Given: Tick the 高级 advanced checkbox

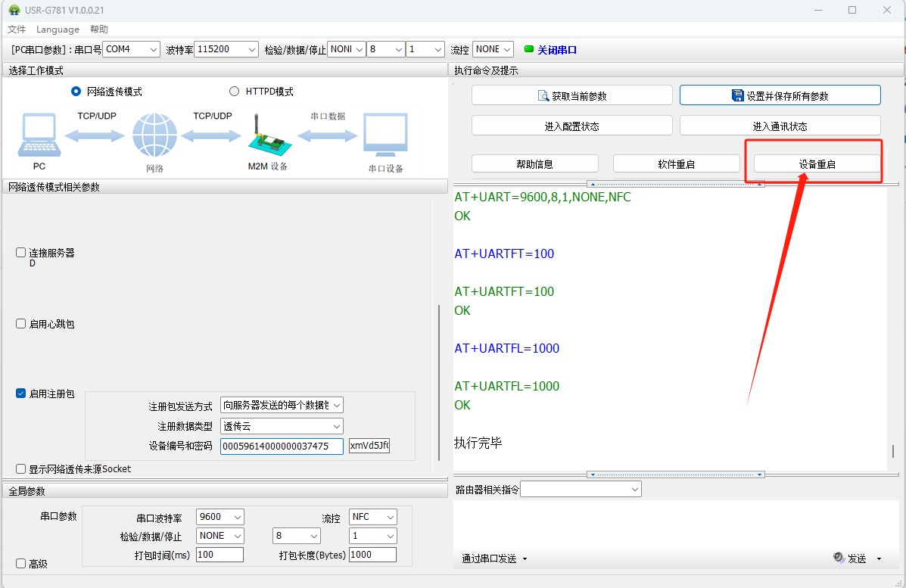Looking at the screenshot, I should (21, 564).
